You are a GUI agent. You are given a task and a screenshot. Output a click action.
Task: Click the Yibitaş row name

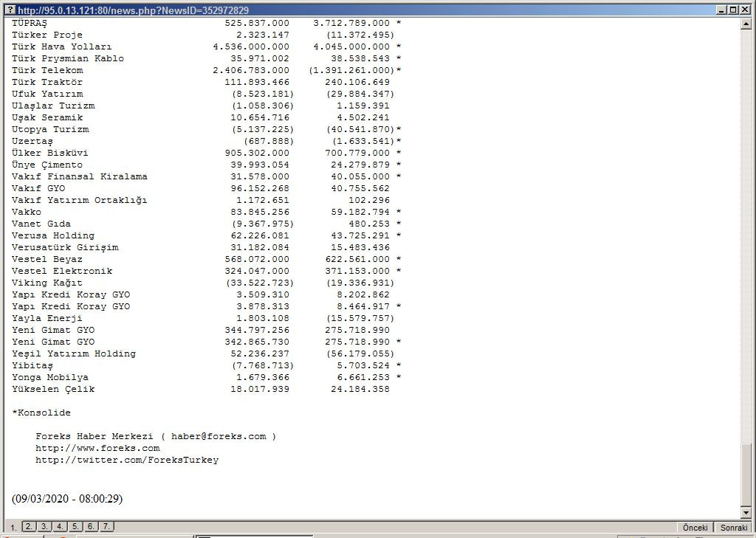point(32,365)
